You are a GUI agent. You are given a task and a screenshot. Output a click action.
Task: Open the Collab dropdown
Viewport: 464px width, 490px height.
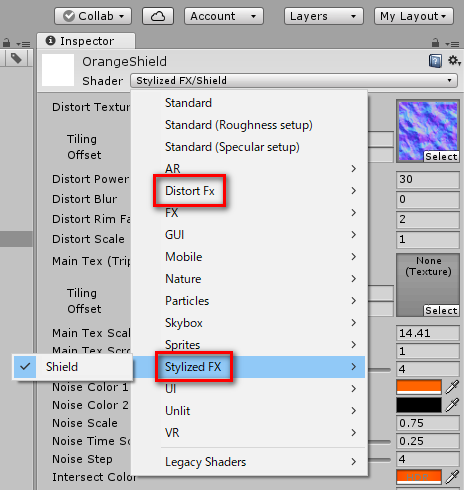tap(93, 16)
